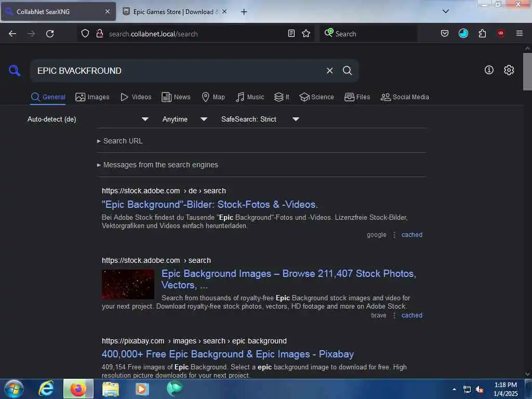Screen dimensions: 532x399
Task: Close the Epic Games Store tab
Action: [224, 11]
